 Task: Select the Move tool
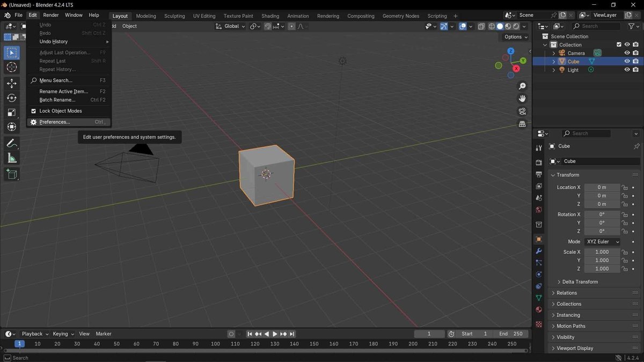[11, 83]
